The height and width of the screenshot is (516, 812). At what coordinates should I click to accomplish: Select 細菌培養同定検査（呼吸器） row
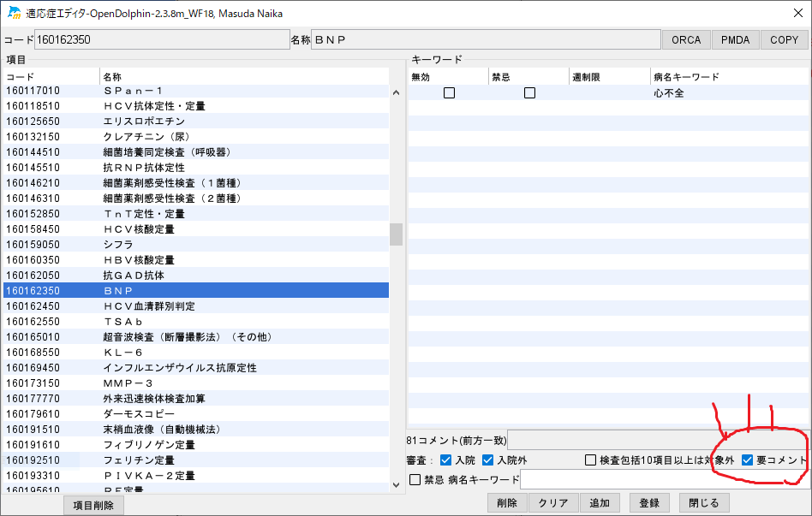coord(196,152)
